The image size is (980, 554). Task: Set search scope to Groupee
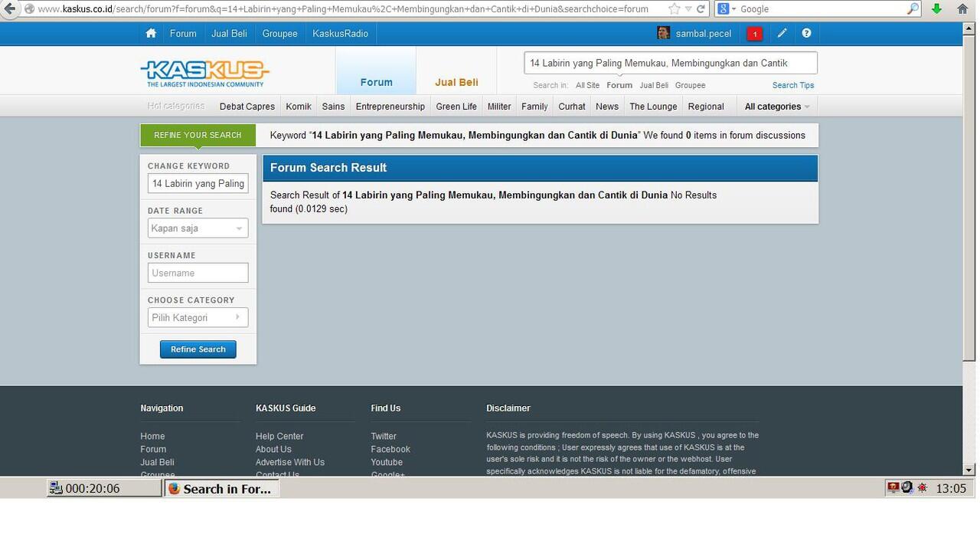690,85
